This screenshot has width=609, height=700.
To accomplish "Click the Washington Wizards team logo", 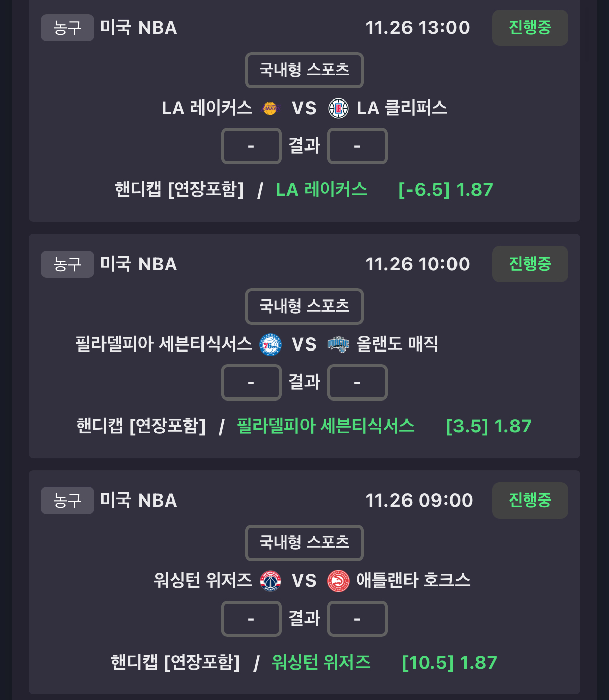I will coord(270,581).
